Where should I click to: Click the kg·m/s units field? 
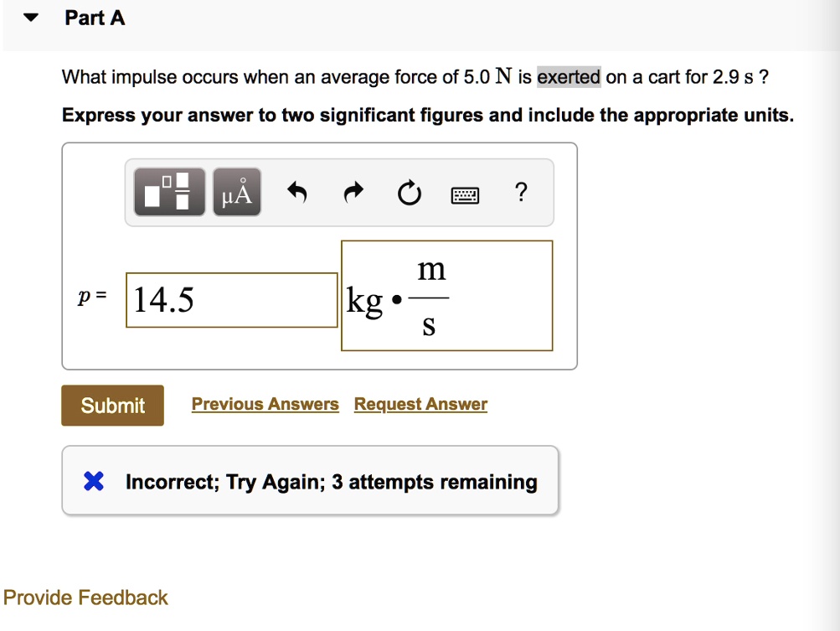[x=446, y=295]
